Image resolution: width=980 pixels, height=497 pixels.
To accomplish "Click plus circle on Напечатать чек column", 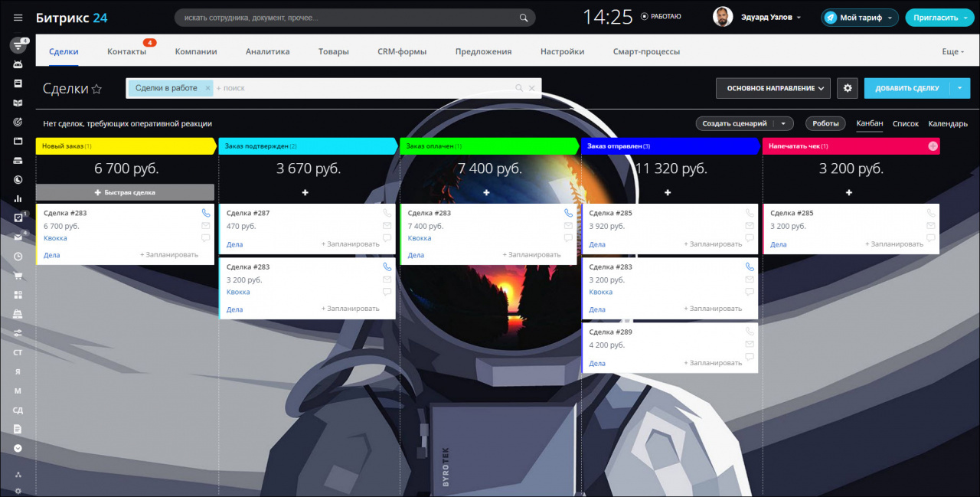I will [x=933, y=146].
